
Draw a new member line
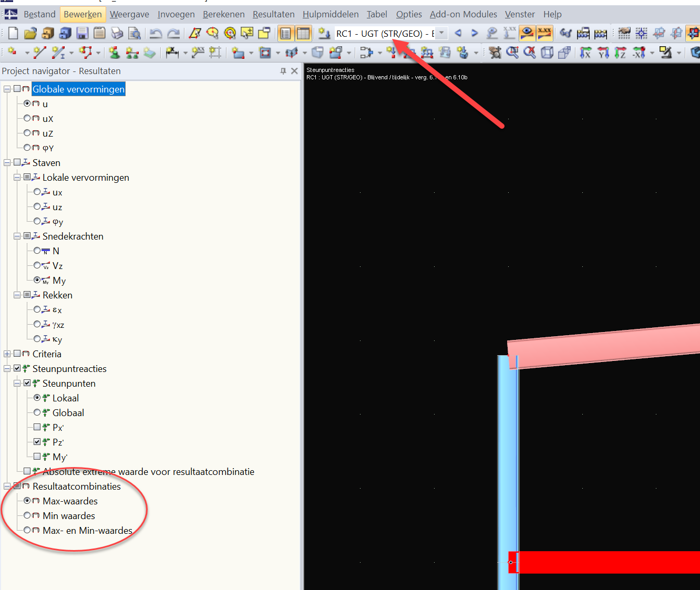(x=39, y=52)
